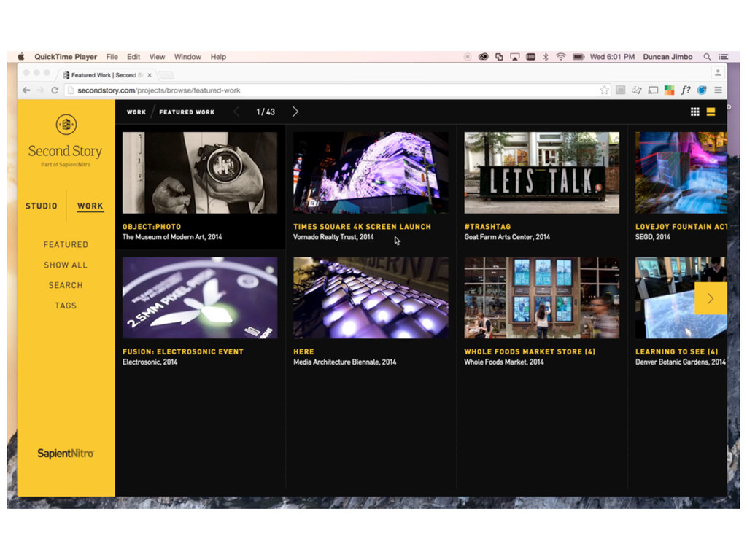
Task: Open File menu
Action: click(x=112, y=57)
